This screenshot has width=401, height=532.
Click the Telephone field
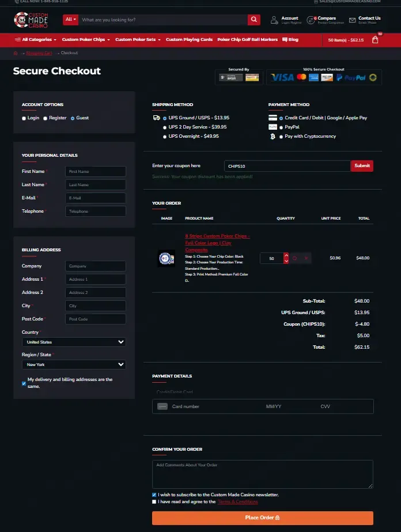[x=95, y=212]
